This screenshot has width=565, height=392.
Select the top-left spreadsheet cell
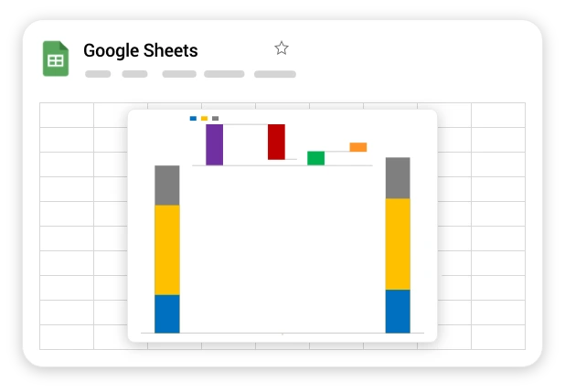click(67, 115)
